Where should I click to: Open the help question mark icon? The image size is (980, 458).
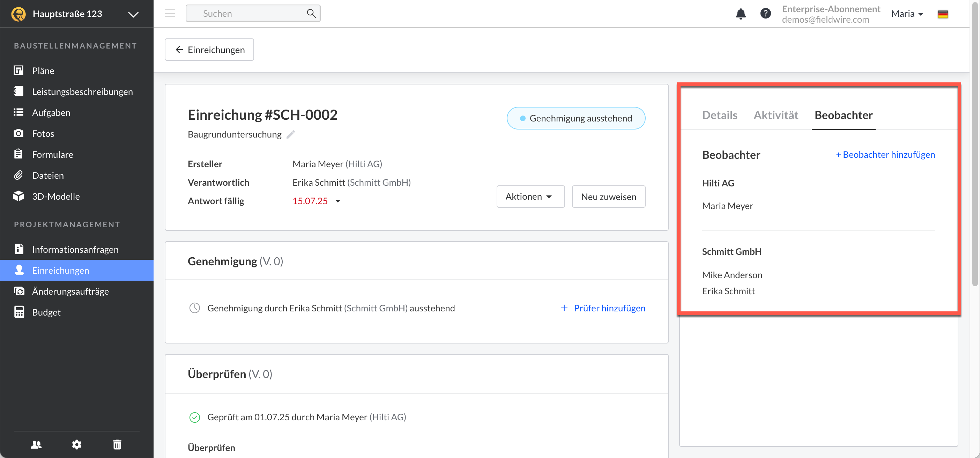765,14
